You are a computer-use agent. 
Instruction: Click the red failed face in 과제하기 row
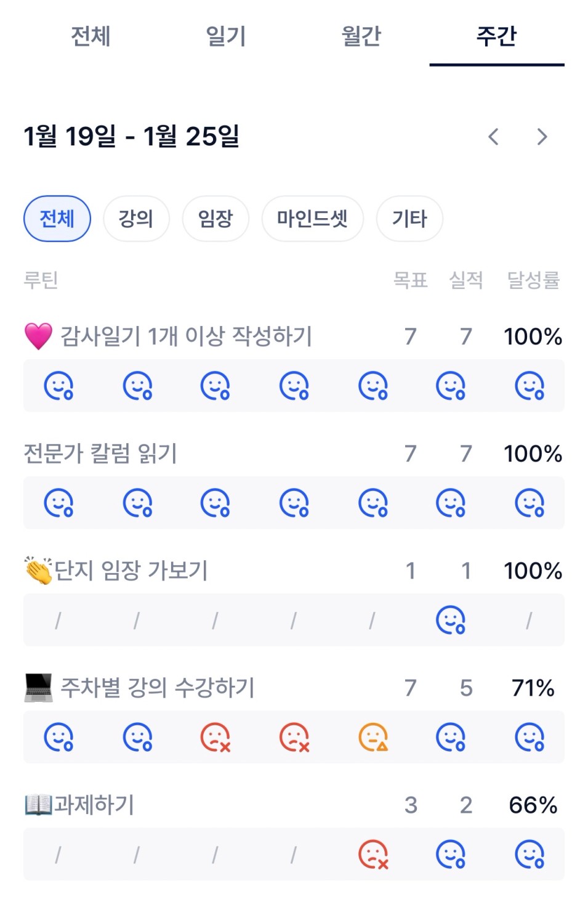pos(373,855)
